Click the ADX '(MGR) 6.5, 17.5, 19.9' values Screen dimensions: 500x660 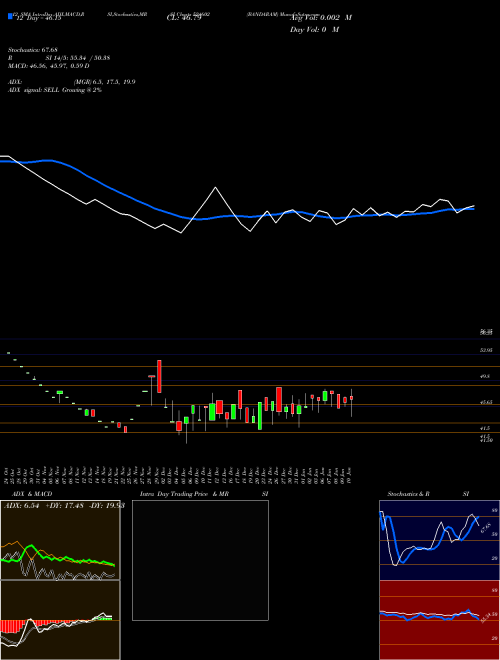coord(104,82)
